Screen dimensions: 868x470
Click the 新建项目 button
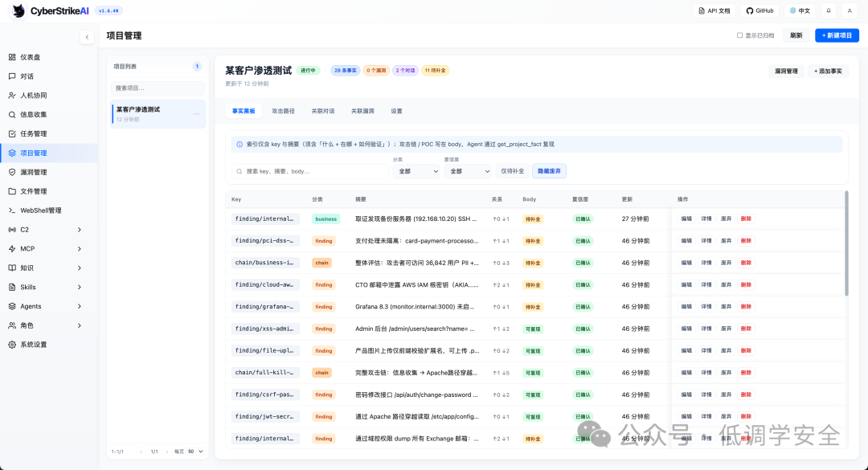[837, 35]
